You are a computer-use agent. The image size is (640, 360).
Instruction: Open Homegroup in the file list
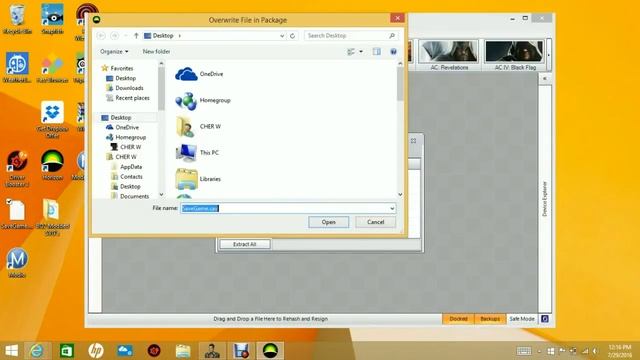(x=203, y=100)
